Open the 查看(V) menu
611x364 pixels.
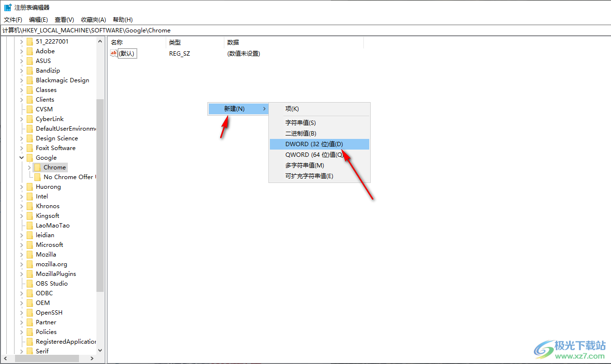[x=64, y=20]
